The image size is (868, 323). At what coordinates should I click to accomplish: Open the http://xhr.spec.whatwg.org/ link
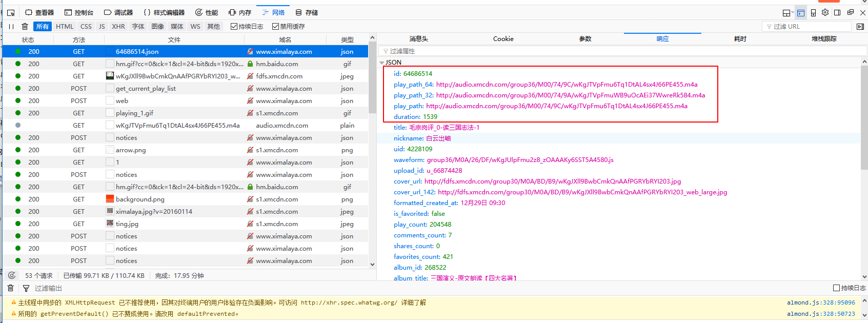tap(349, 302)
